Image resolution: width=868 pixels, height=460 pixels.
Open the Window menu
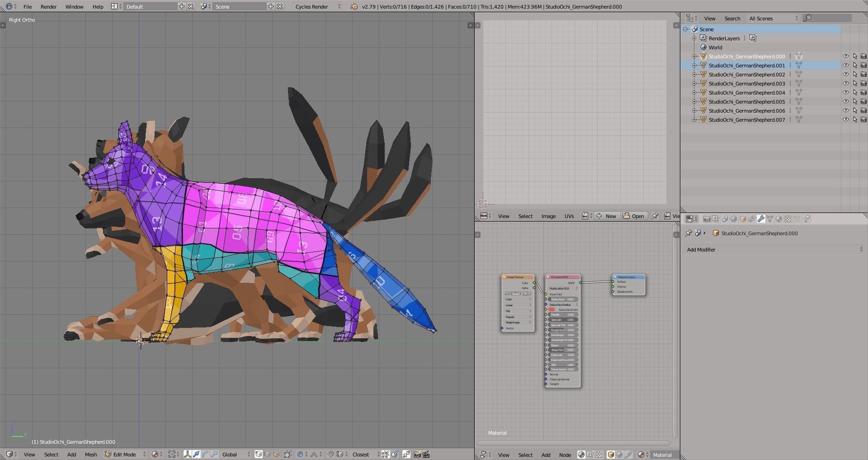[x=75, y=7]
